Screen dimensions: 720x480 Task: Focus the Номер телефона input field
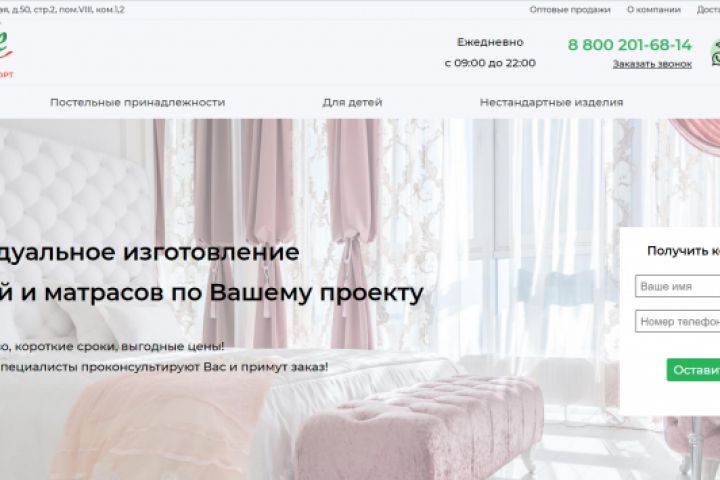677,322
